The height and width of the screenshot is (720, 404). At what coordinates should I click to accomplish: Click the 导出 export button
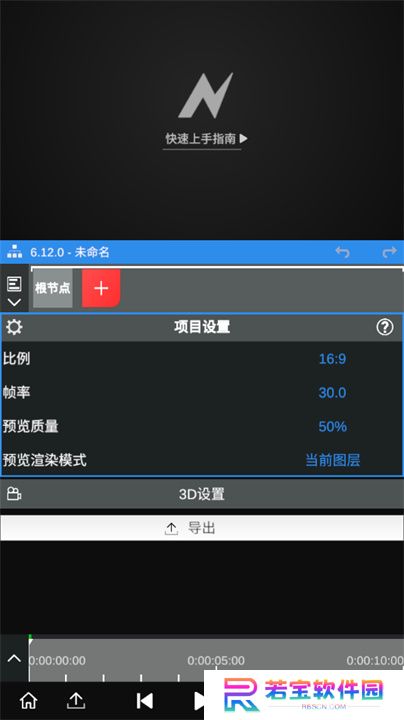(x=202, y=528)
